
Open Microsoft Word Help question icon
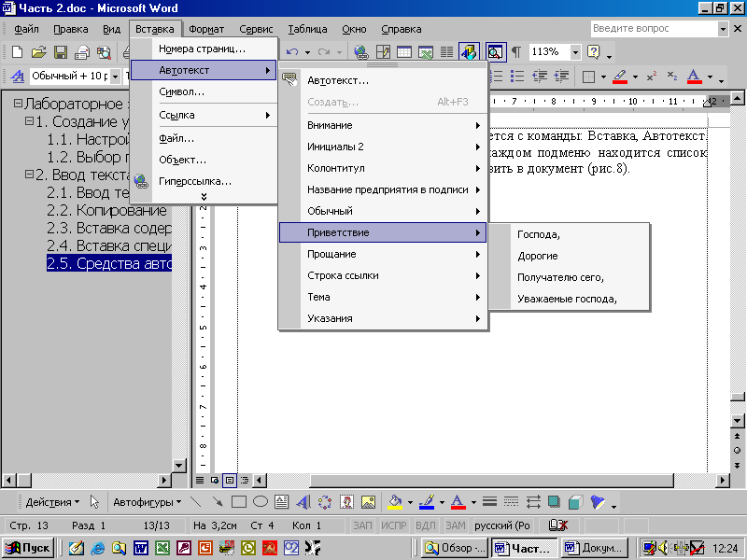point(594,52)
